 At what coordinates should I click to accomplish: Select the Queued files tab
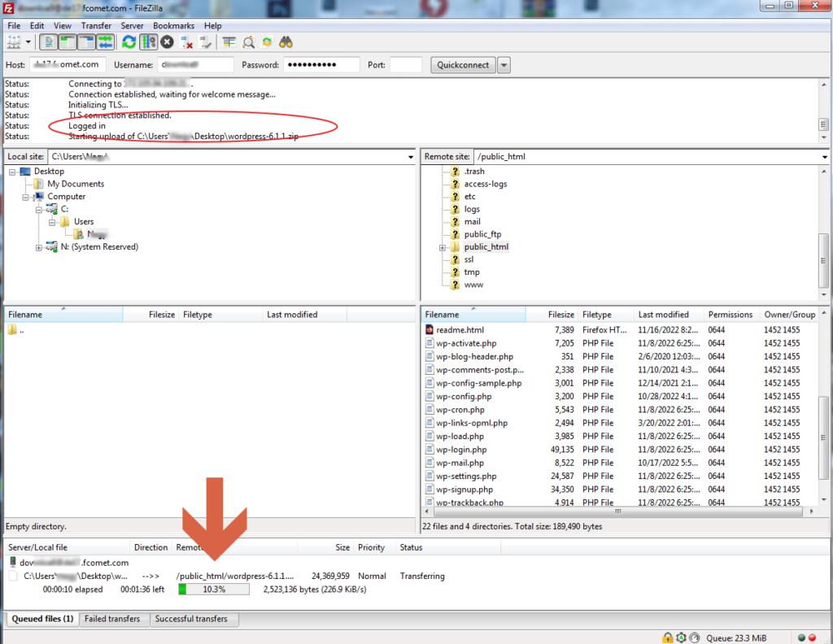pos(42,619)
